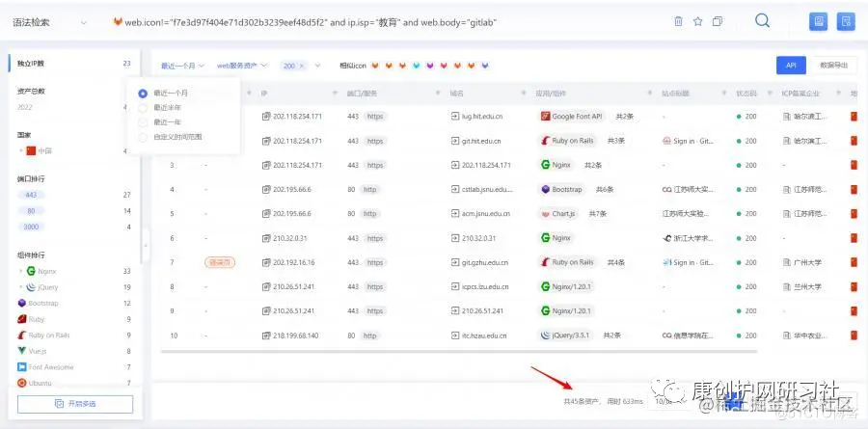
Task: Select the 最近半年 radio option
Action: (143, 107)
